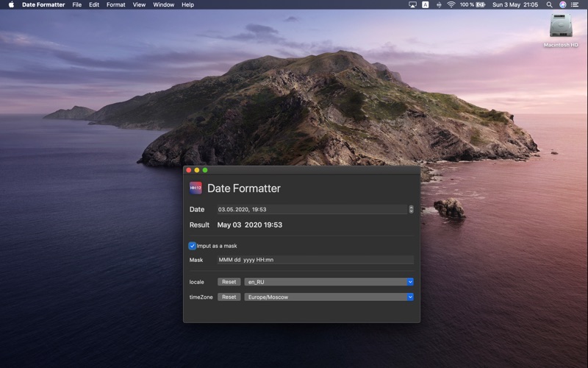Reset the timeZone setting

click(x=229, y=297)
